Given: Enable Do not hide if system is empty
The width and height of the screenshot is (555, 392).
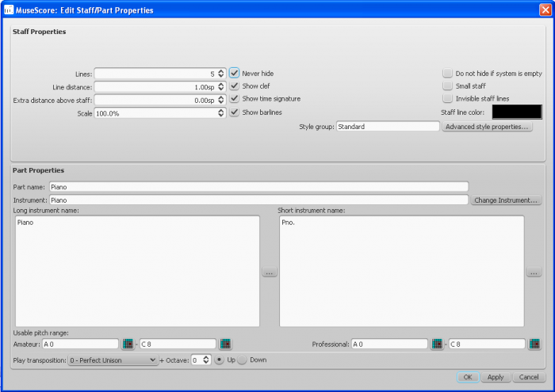Looking at the screenshot, I should [x=447, y=73].
